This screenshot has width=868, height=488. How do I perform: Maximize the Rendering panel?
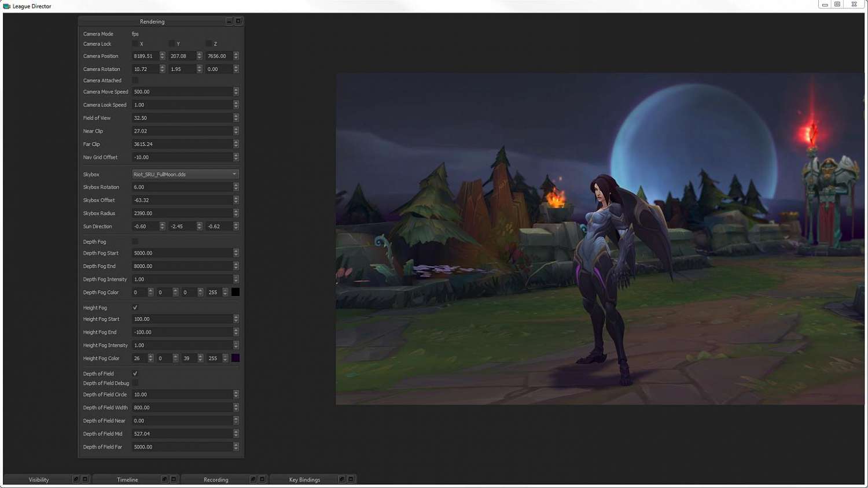[x=238, y=21]
